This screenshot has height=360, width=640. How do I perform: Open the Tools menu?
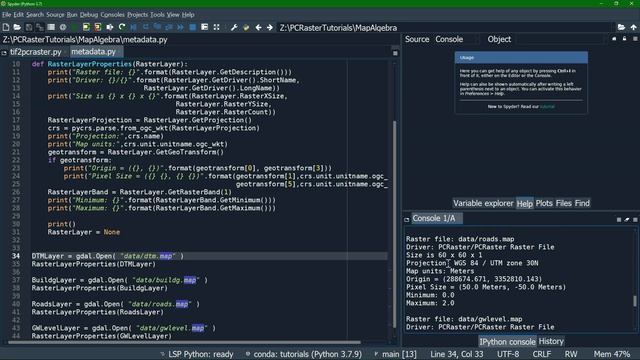click(x=157, y=15)
